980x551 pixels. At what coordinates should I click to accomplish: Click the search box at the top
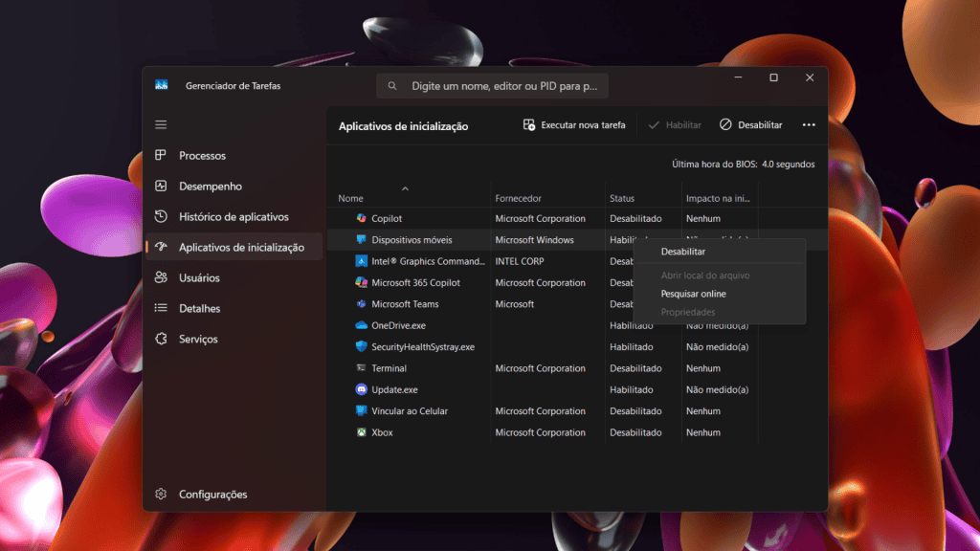click(x=492, y=86)
